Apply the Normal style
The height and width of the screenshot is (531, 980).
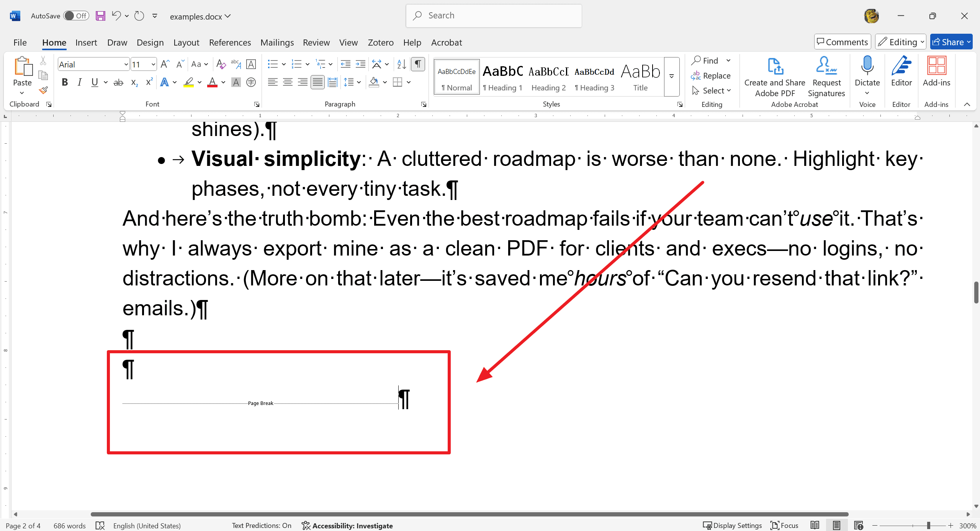pyautogui.click(x=456, y=77)
